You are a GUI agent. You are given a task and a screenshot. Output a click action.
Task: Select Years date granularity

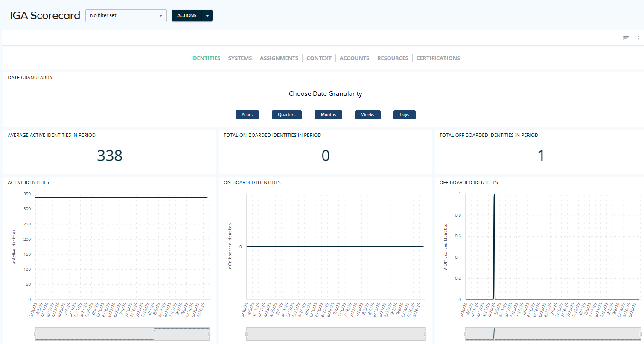pyautogui.click(x=247, y=114)
